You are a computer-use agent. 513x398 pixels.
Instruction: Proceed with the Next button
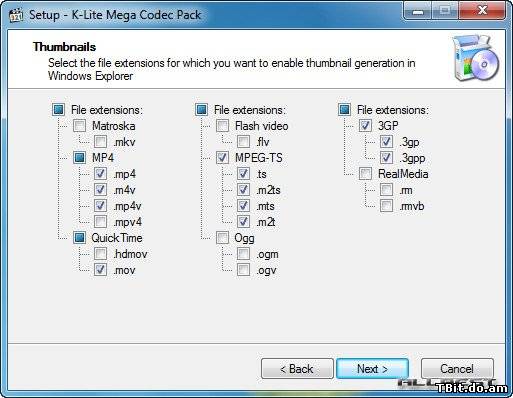pos(372,369)
